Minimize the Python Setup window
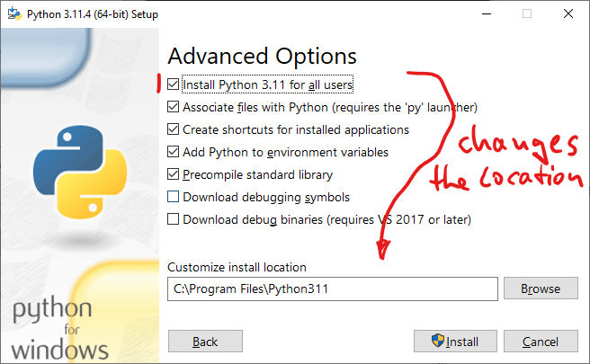 [x=487, y=13]
